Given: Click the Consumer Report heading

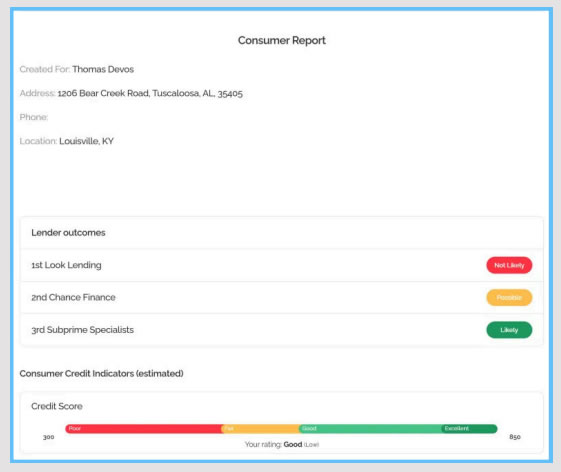Looking at the screenshot, I should click(x=282, y=40).
